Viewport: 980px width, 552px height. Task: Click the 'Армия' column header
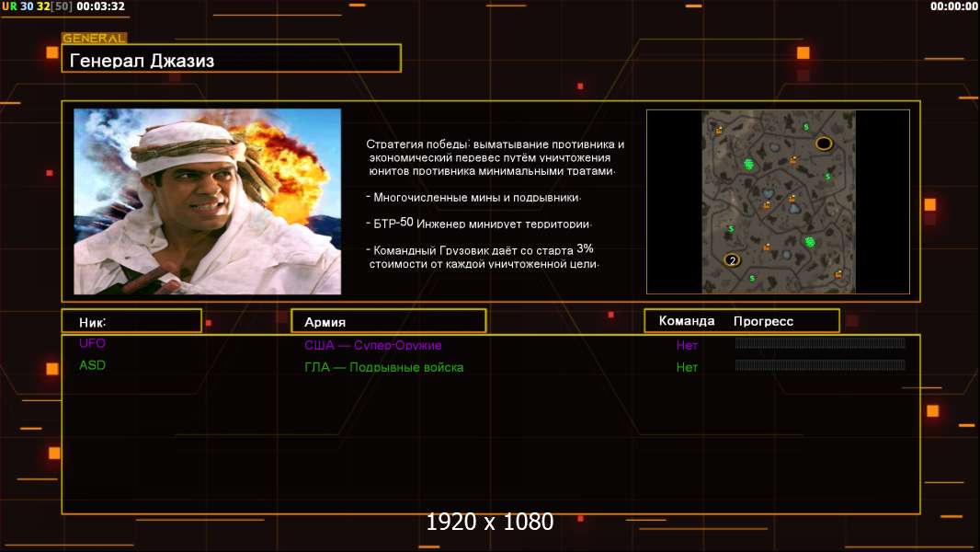[389, 321]
